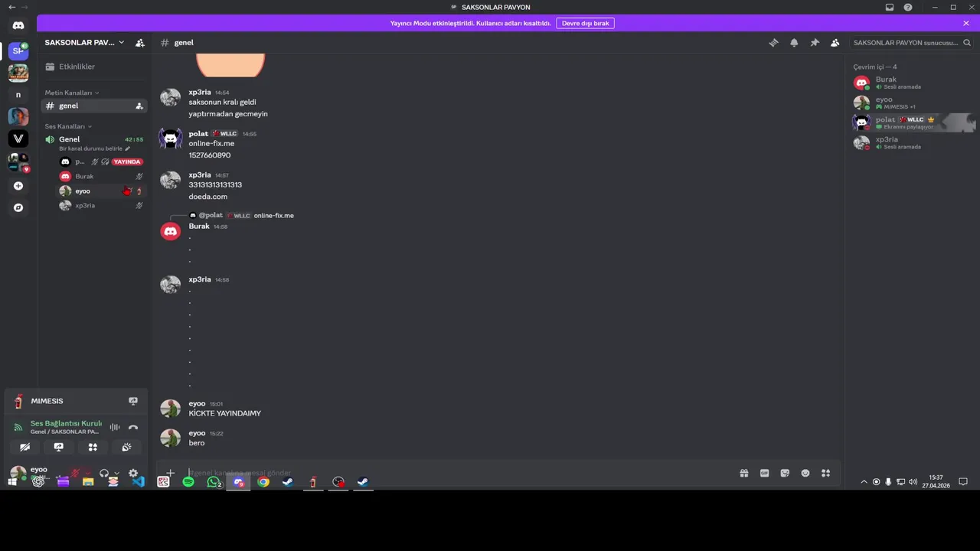Image resolution: width=980 pixels, height=551 pixels.
Task: Open Etkinlikler events item
Action: 93,67
